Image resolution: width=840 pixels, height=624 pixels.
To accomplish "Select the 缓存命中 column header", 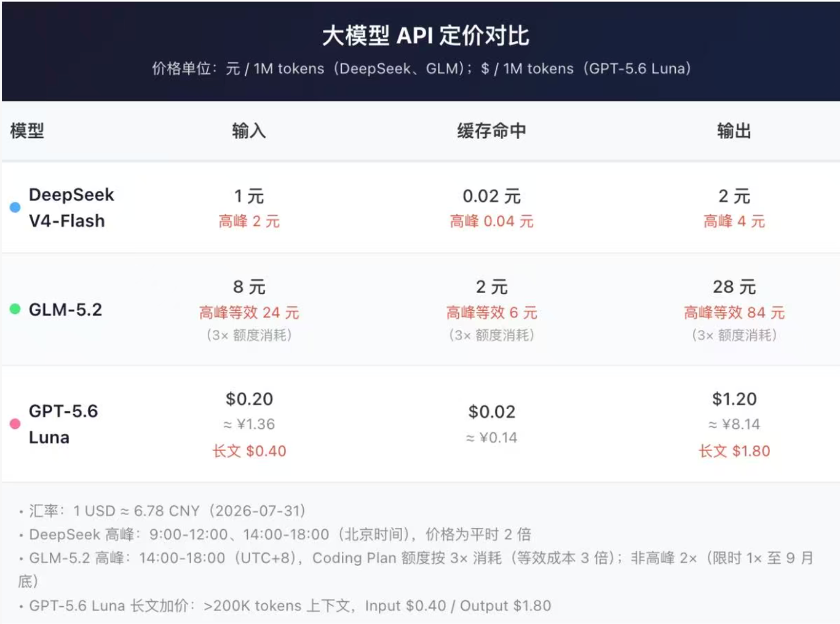I will click(491, 130).
